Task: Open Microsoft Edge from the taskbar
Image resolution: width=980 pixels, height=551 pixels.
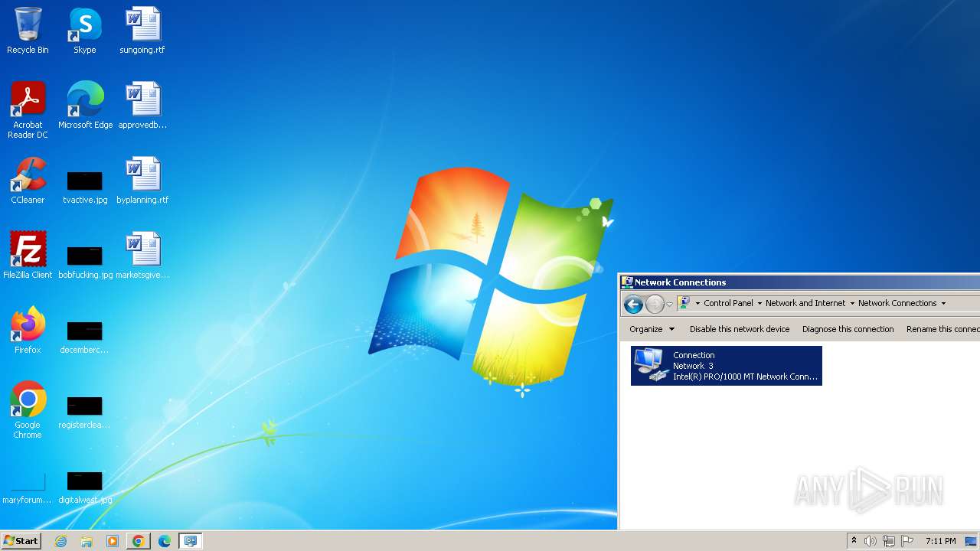Action: click(164, 541)
